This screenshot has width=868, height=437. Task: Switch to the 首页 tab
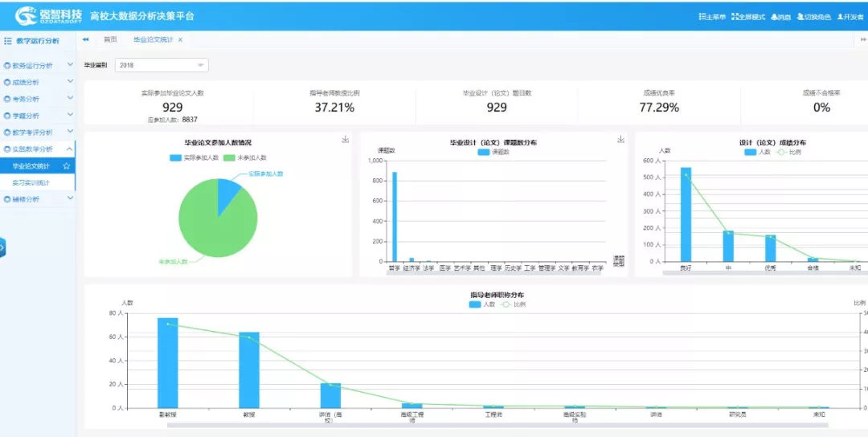coord(110,39)
